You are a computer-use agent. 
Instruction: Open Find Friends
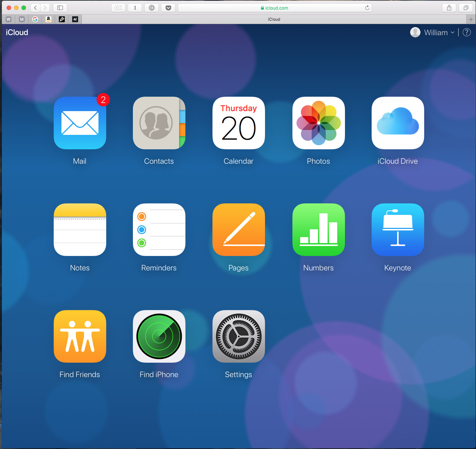[80, 336]
